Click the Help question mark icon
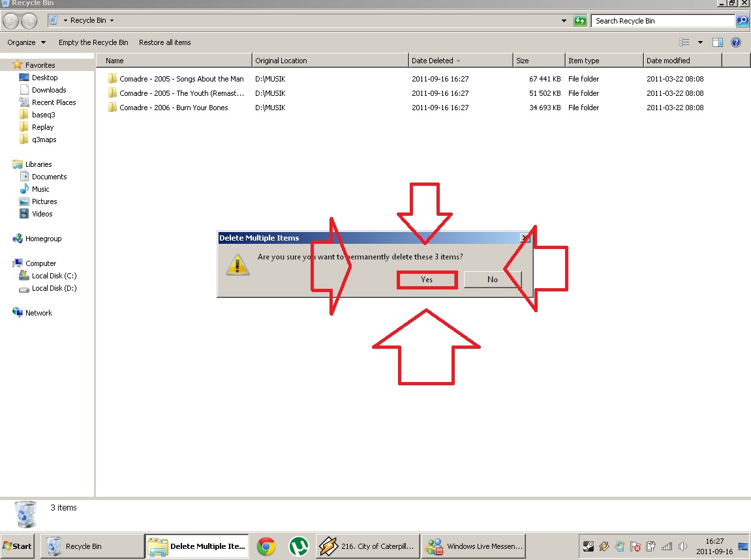Image resolution: width=751 pixels, height=560 pixels. click(x=736, y=42)
